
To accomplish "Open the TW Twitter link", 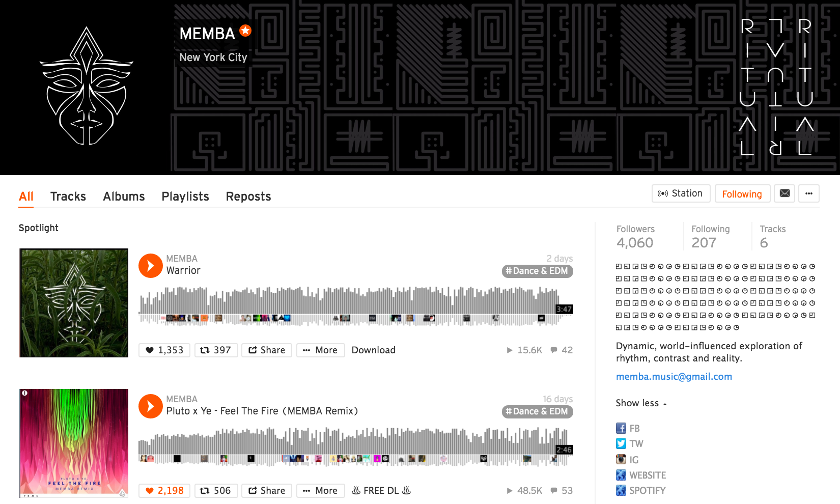I will click(630, 443).
